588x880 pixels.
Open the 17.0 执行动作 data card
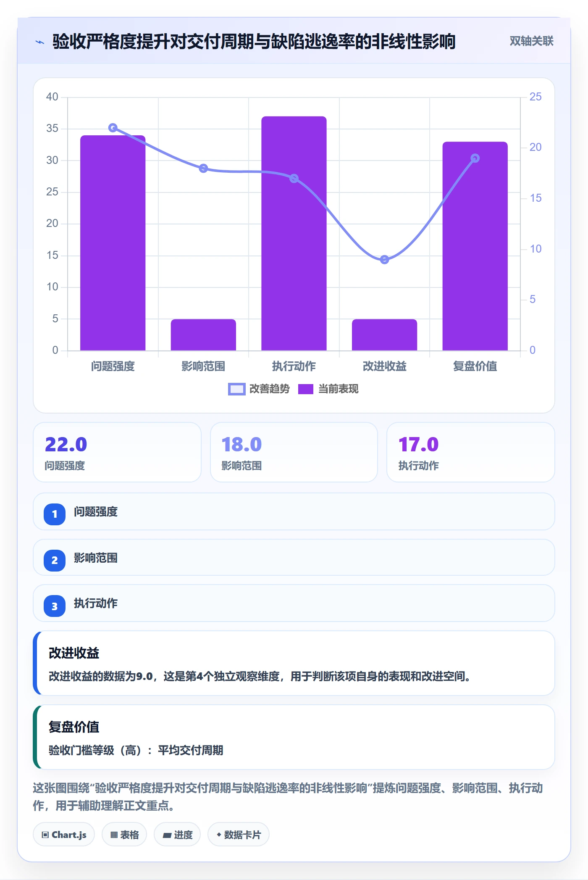click(x=470, y=452)
